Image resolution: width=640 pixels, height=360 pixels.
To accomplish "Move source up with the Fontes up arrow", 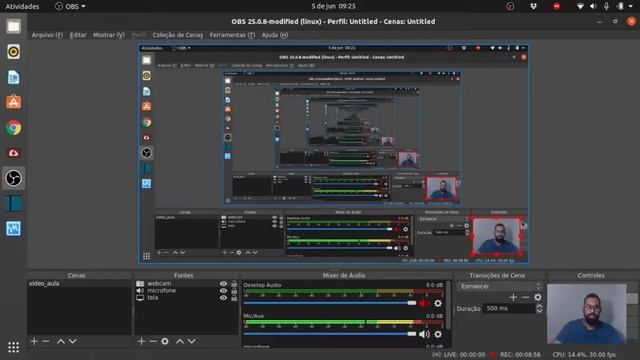I will coord(180,341).
